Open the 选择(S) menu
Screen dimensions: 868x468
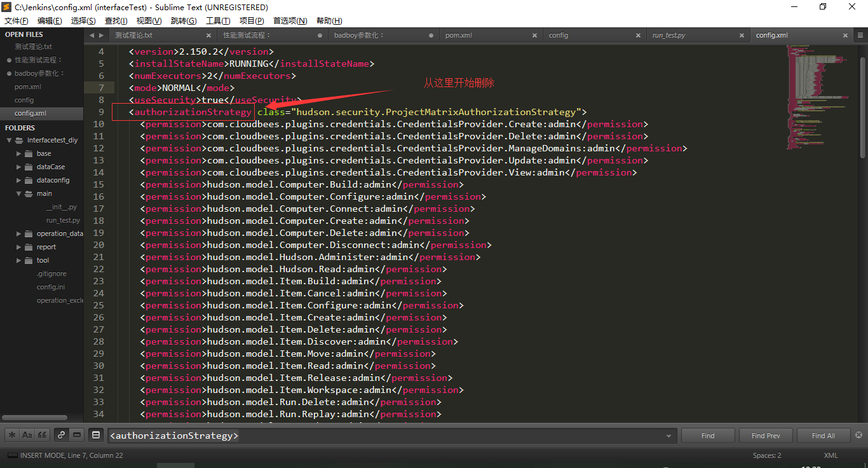pos(83,21)
